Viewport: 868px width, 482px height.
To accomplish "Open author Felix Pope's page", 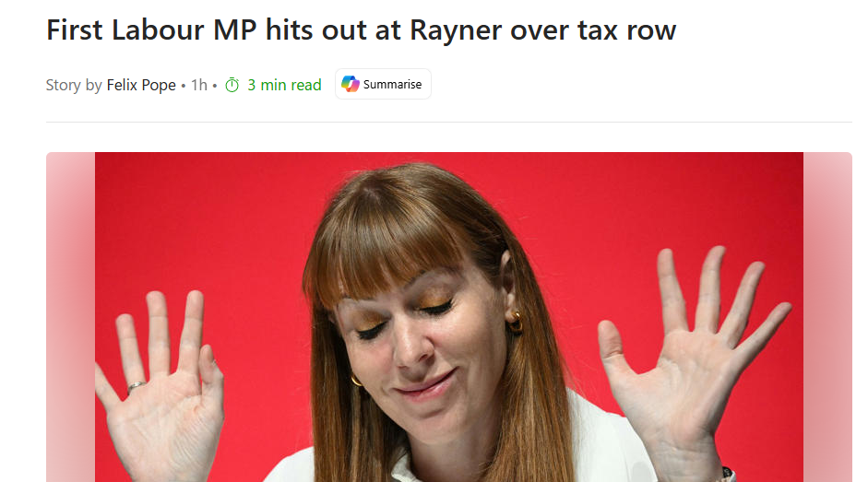I will (x=141, y=85).
